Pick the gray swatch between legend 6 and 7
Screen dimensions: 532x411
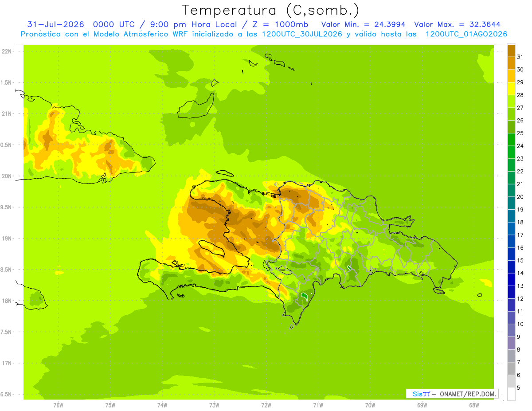(511, 369)
